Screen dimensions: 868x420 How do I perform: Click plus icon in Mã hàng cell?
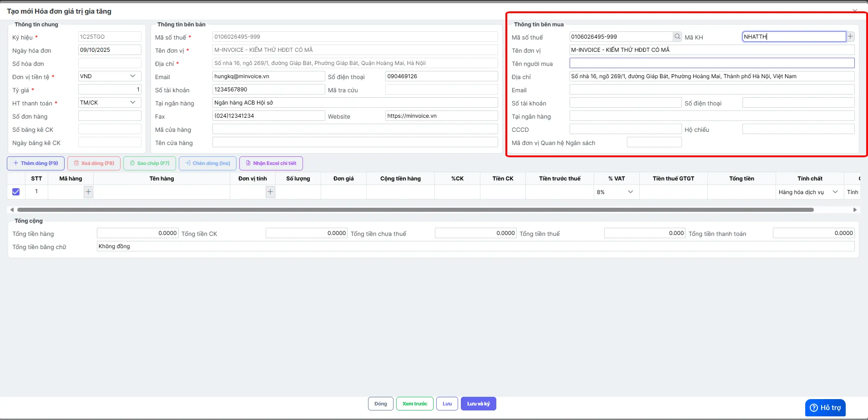(88, 192)
